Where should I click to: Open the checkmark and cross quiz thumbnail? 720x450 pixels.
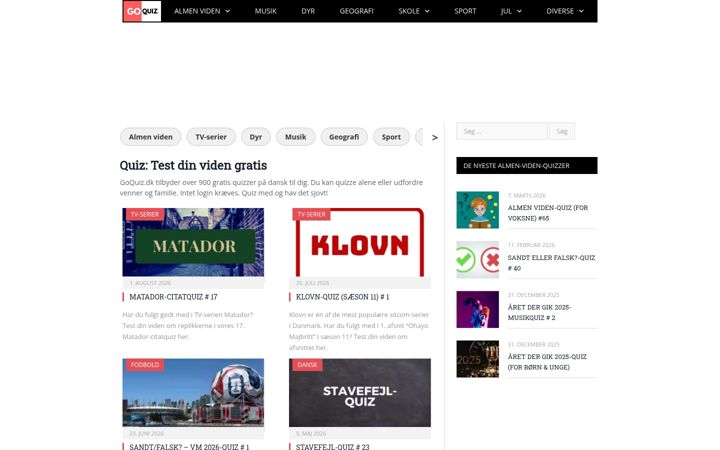[x=478, y=259]
